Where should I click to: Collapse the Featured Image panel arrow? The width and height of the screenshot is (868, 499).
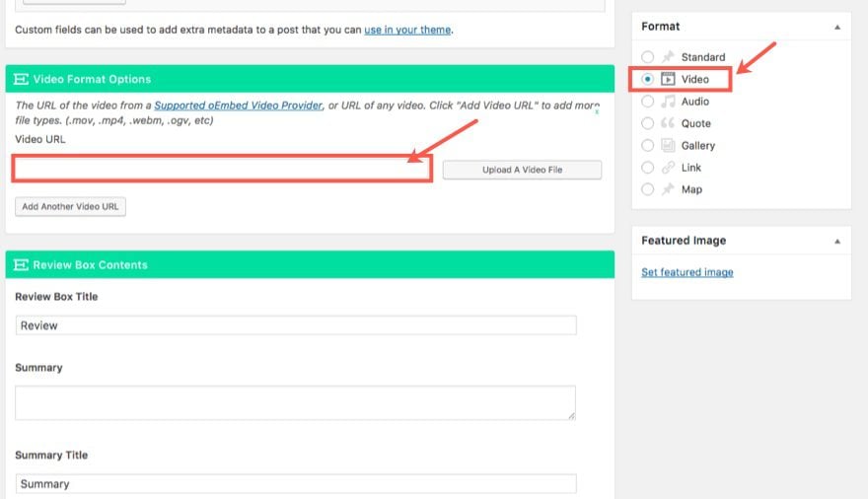pyautogui.click(x=837, y=242)
